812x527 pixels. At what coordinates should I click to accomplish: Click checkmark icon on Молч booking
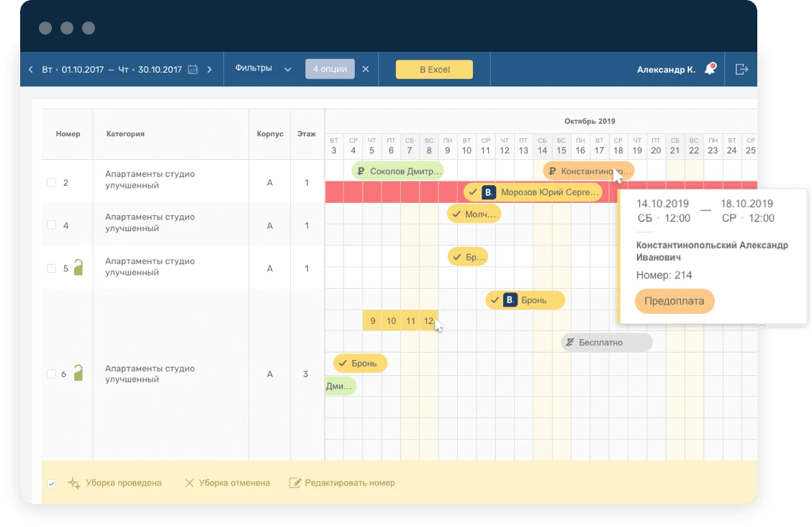[x=456, y=214]
